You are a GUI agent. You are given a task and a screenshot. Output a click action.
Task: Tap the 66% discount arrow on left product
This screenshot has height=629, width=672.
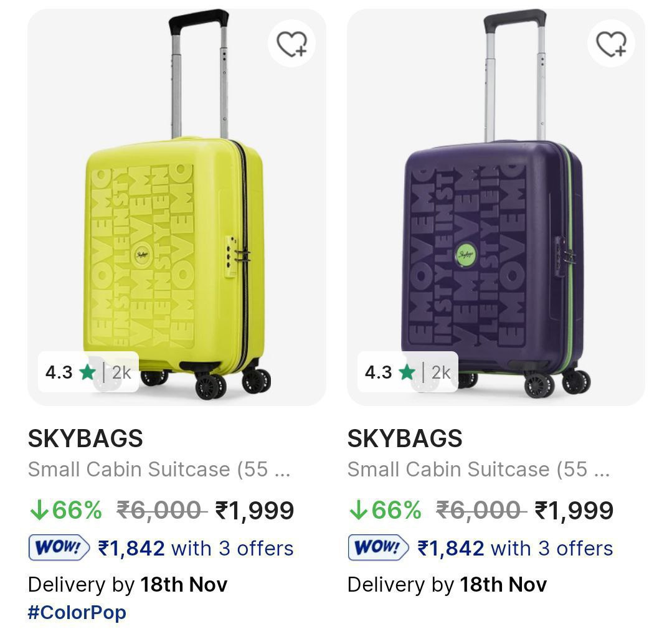coord(39,511)
